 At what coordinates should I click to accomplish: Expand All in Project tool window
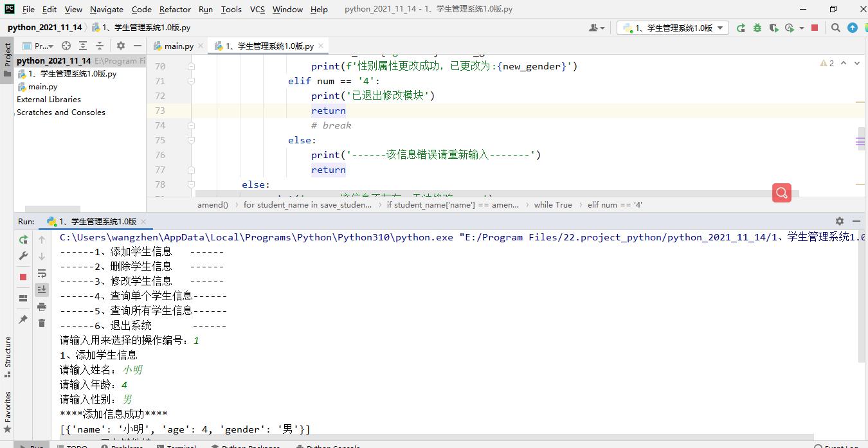click(83, 46)
